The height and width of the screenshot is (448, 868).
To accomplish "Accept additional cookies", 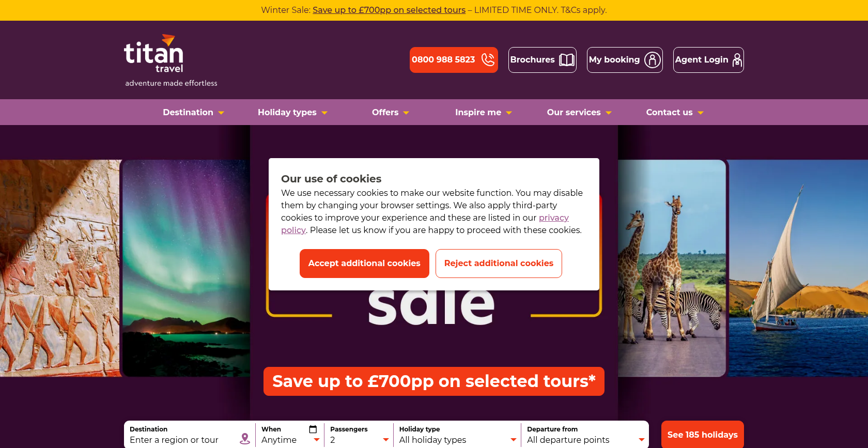I will (364, 264).
